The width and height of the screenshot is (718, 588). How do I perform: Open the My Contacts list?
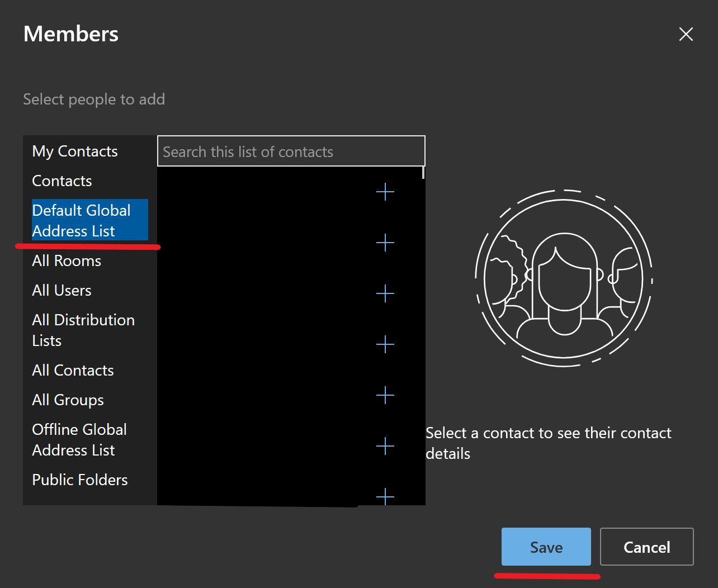tap(75, 151)
